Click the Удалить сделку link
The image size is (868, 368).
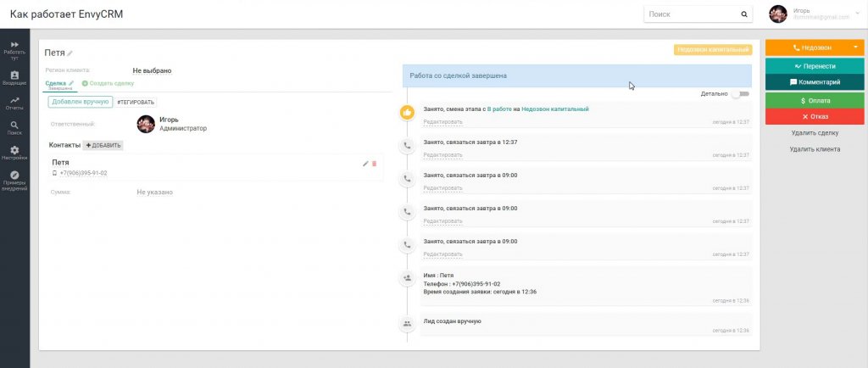(x=815, y=133)
